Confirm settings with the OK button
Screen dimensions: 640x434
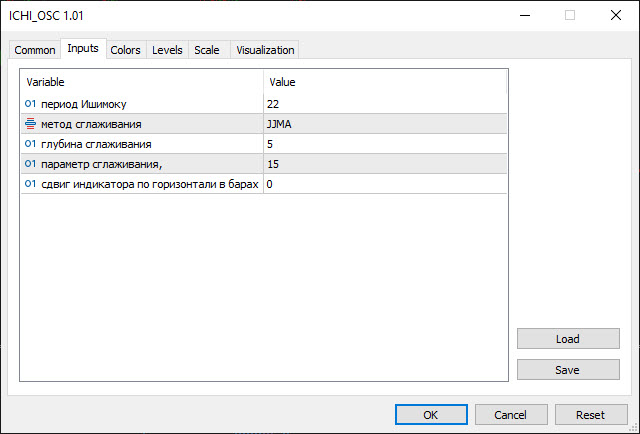431,414
